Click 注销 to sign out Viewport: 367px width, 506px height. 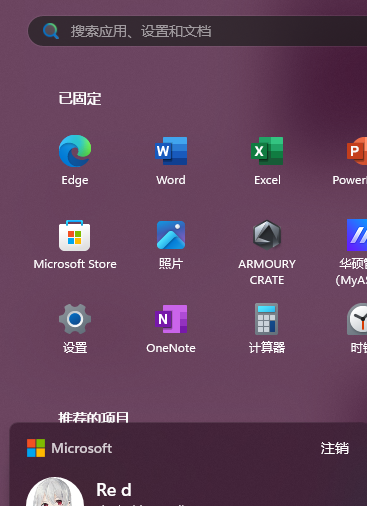(x=335, y=448)
